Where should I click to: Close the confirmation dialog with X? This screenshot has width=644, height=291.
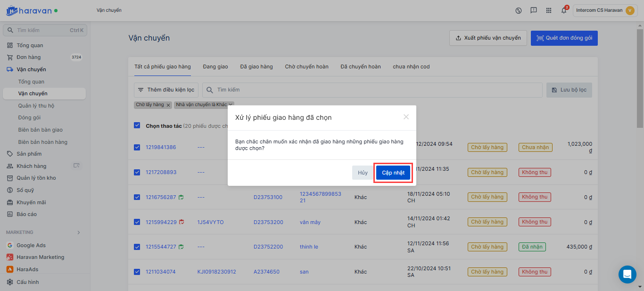point(406,117)
